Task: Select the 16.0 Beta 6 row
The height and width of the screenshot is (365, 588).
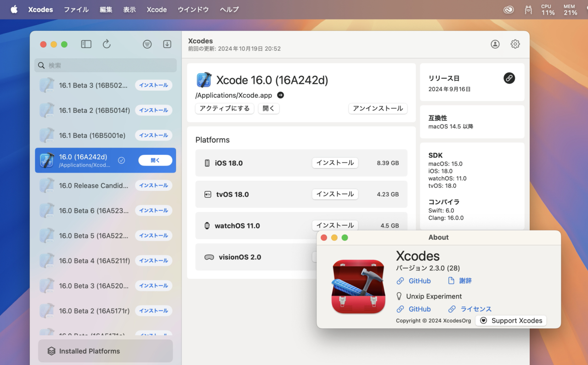Action: (106, 210)
